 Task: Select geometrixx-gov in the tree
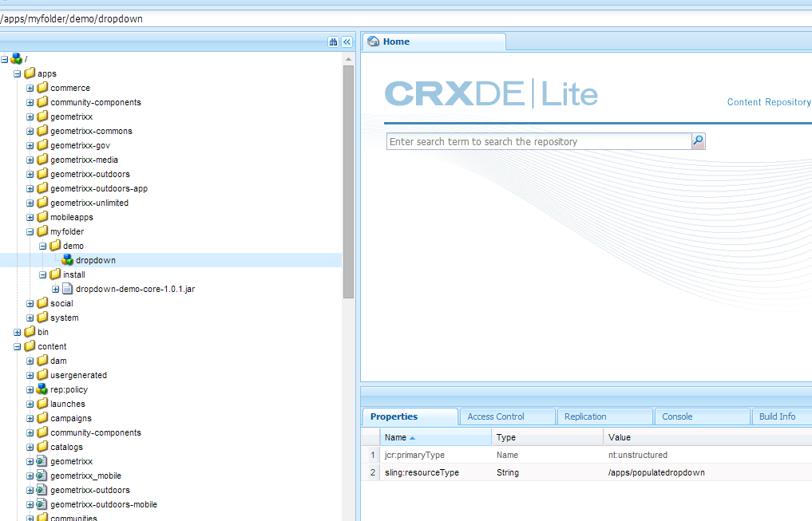[x=81, y=145]
